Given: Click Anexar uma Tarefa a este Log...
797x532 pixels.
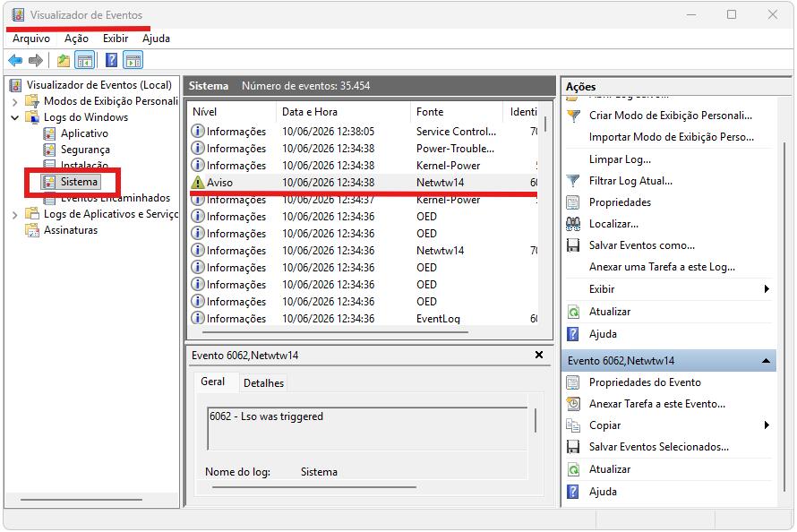Looking at the screenshot, I should (x=662, y=267).
